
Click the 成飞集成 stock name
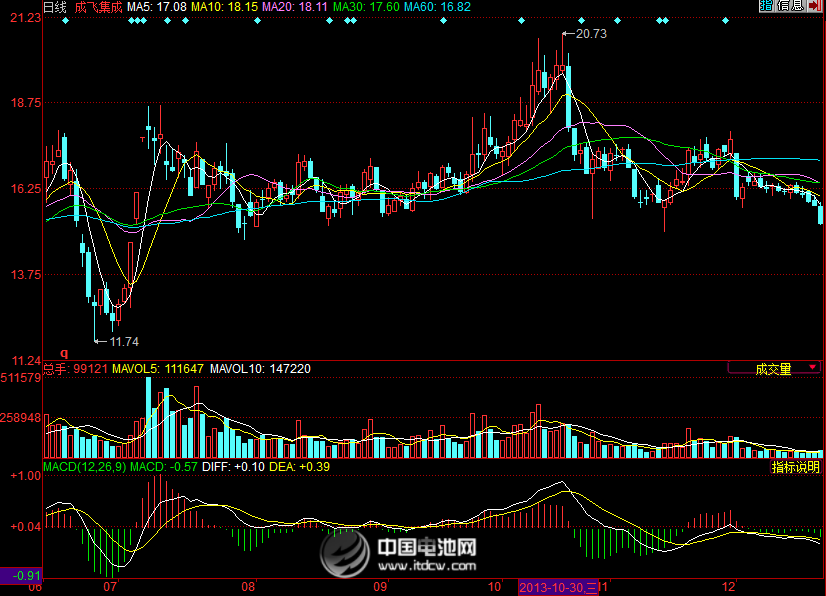click(x=98, y=7)
